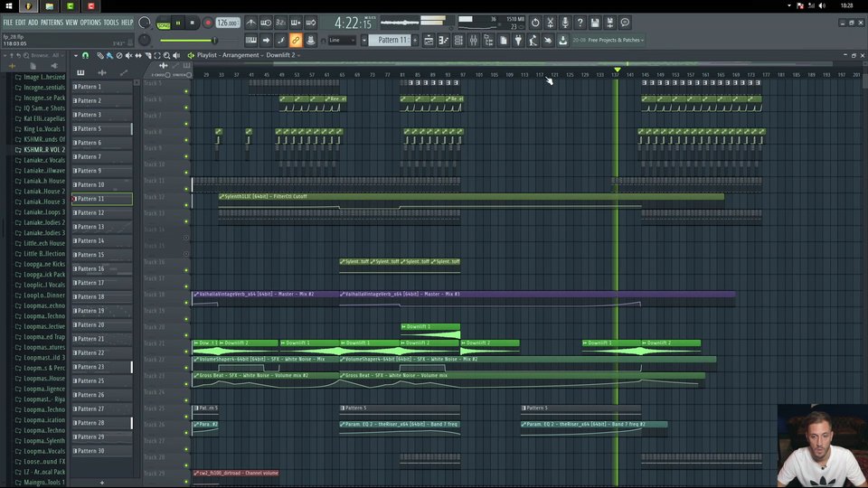Click the plus button next to Pattern 11

tap(415, 41)
